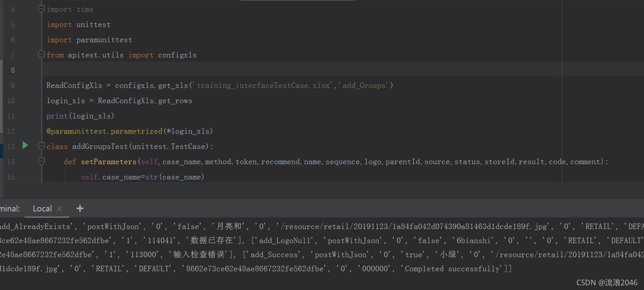The width and height of the screenshot is (644, 290).
Task: Click the '小绿' value in terminal output
Action: [448, 255]
